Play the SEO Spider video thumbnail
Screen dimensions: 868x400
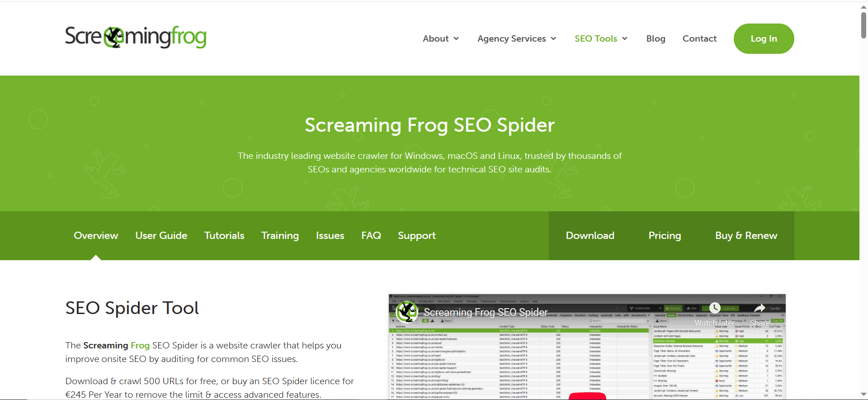tap(587, 396)
